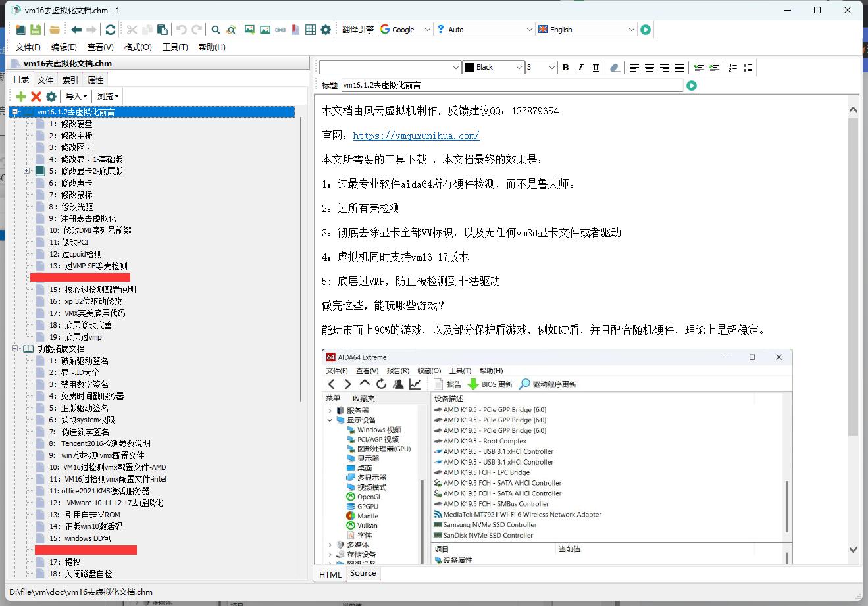Open settings with the top toolbar gear
Viewport: 868px width, 606px height.
(327, 30)
